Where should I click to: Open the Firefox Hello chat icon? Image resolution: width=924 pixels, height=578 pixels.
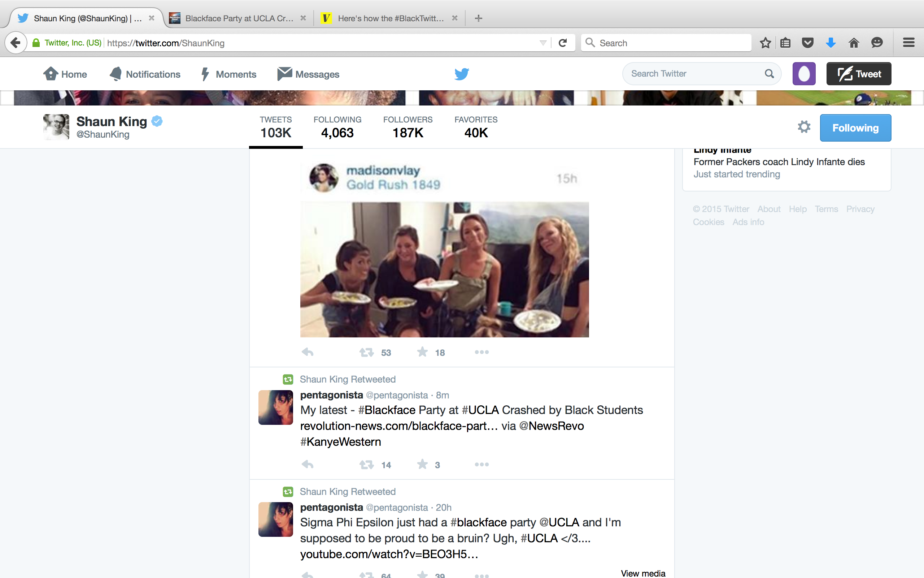pyautogui.click(x=877, y=42)
